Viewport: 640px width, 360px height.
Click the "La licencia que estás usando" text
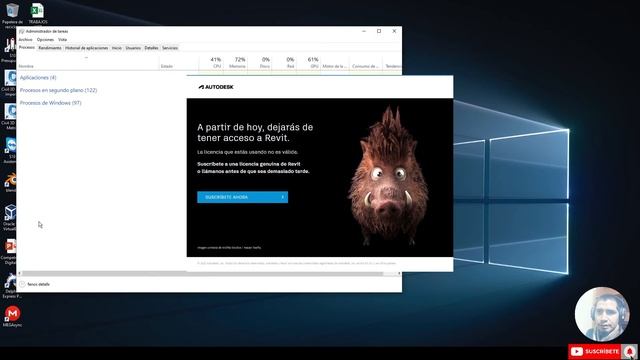click(248, 152)
